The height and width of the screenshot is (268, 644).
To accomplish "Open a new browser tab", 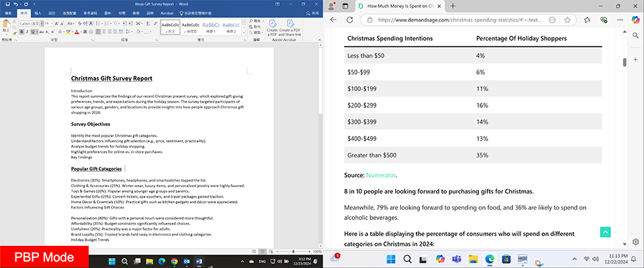I will click(x=453, y=6).
